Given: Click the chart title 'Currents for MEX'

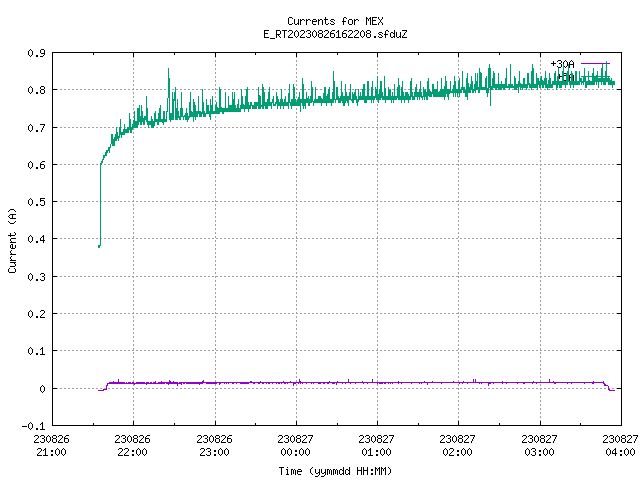Looking at the screenshot, I should coord(335,21).
